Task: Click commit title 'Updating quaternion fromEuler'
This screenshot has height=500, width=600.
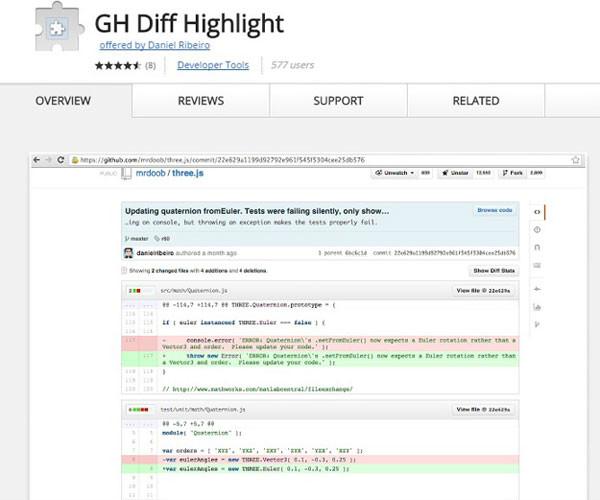Action: tap(257, 211)
